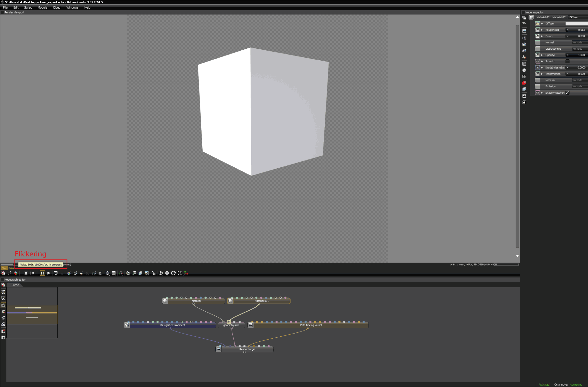Click the Diffuse white color swatch
The image size is (588, 387).
576,24
